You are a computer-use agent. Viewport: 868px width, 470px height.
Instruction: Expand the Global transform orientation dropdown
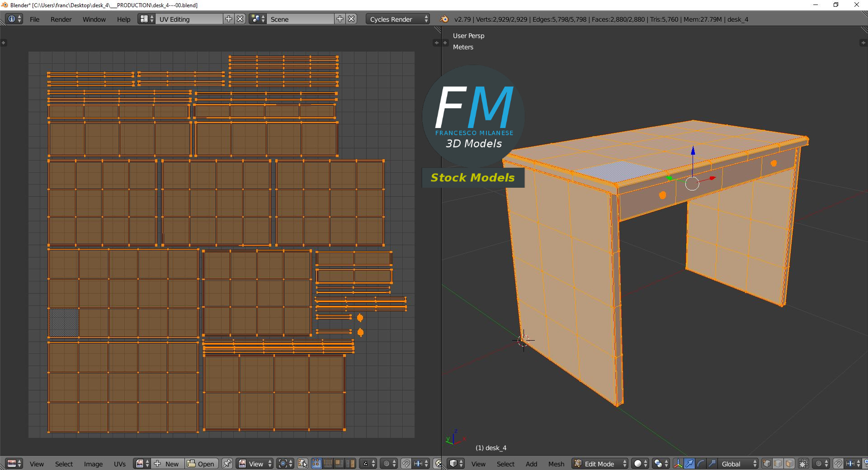click(738, 464)
